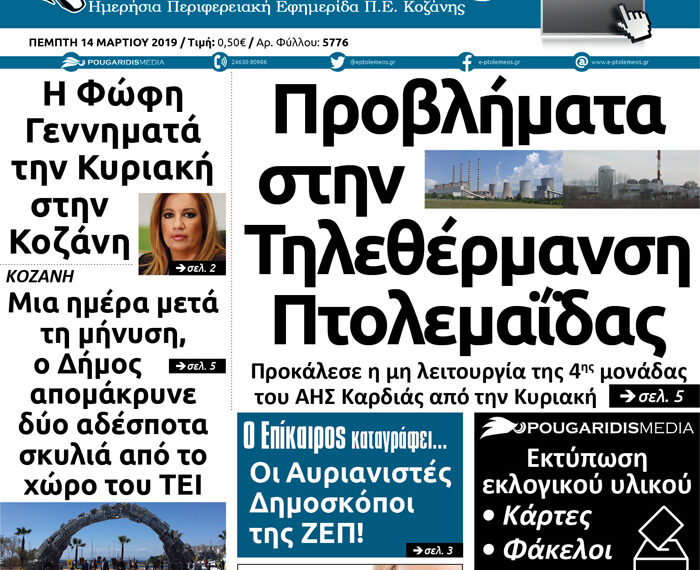This screenshot has height=570, width=700.
Task: Click the issue number Αρ. Φύλλου: 5776
Action: (303, 43)
